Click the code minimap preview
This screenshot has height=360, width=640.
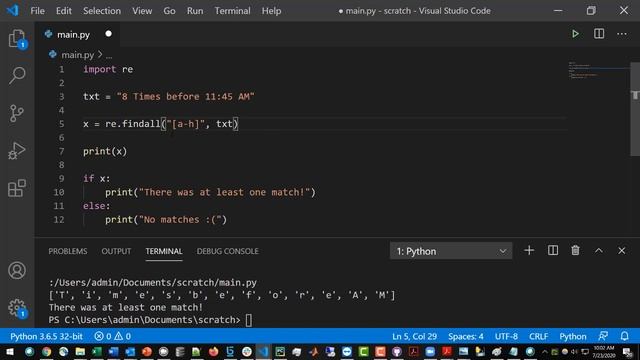click(598, 70)
